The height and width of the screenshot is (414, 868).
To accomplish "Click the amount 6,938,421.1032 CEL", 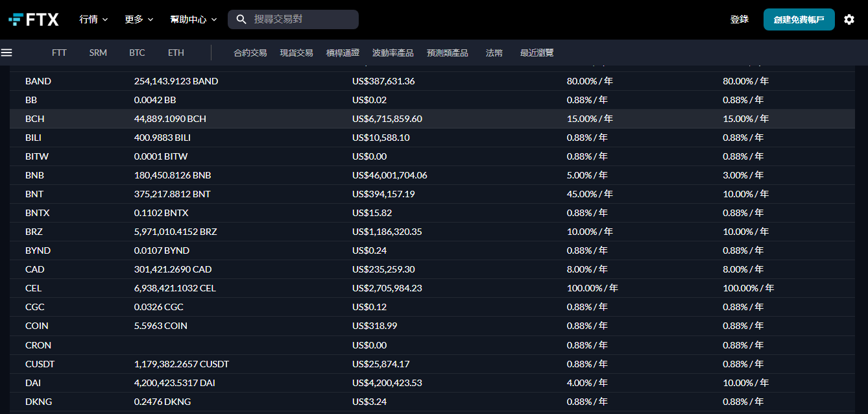I will click(x=175, y=288).
